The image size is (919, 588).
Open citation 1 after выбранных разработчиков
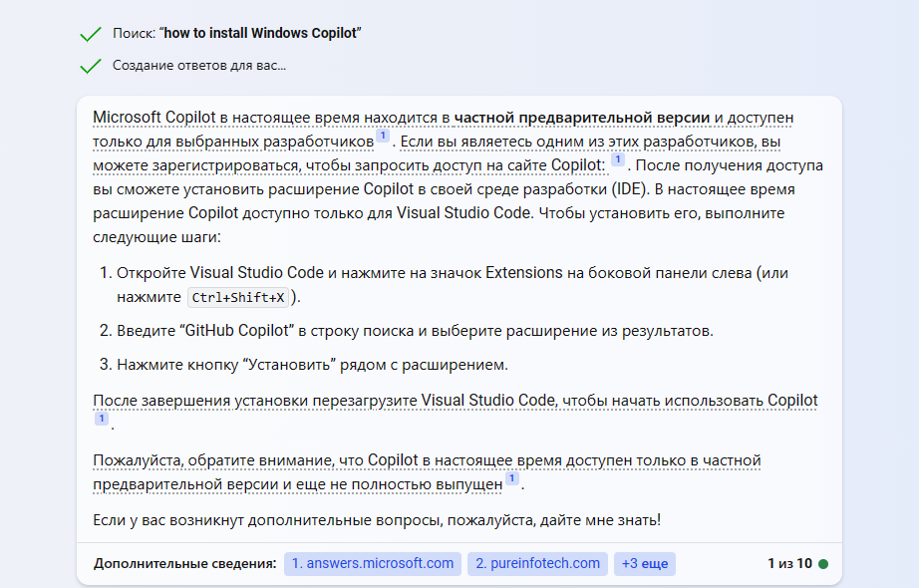(x=383, y=137)
